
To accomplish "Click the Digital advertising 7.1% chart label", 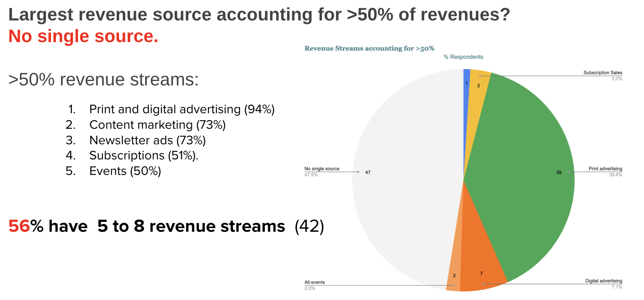I will click(603, 284).
